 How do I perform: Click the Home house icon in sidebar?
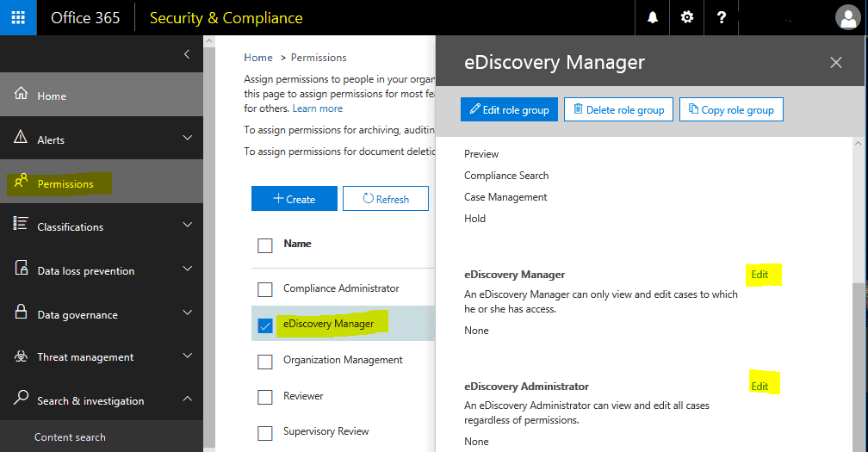coord(21,94)
